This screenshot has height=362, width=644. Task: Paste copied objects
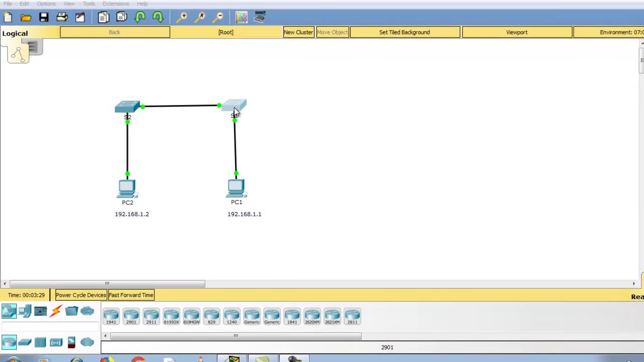click(122, 18)
